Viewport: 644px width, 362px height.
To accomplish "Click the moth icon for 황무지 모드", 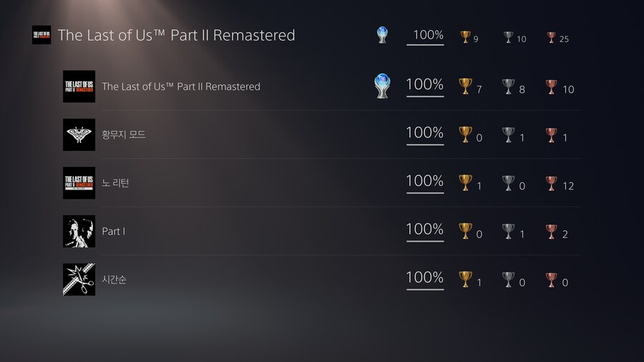I will click(x=79, y=134).
